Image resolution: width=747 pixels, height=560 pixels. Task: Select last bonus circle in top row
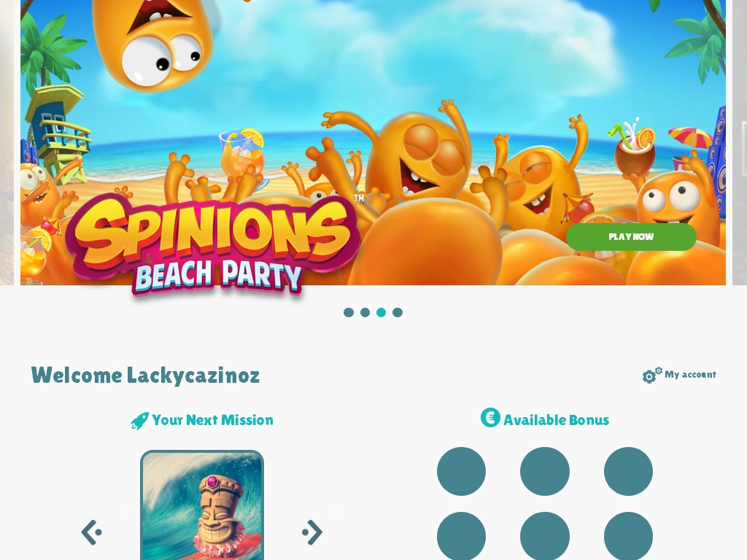(628, 472)
